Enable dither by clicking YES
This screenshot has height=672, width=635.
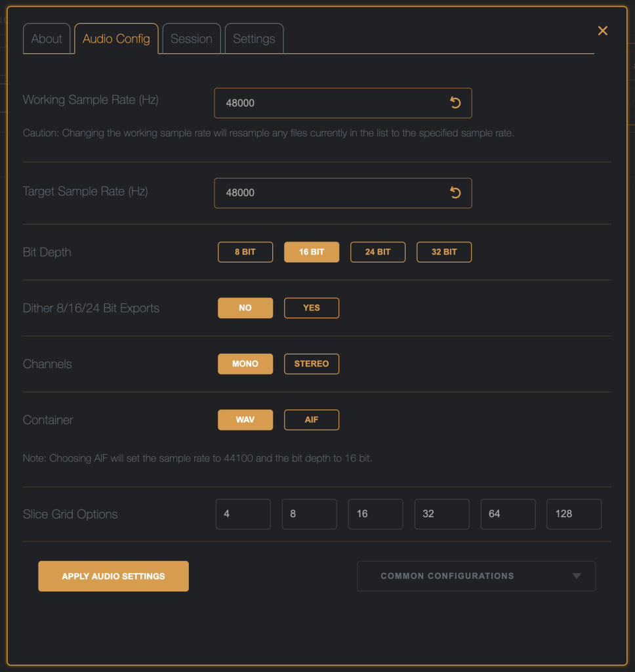click(312, 308)
